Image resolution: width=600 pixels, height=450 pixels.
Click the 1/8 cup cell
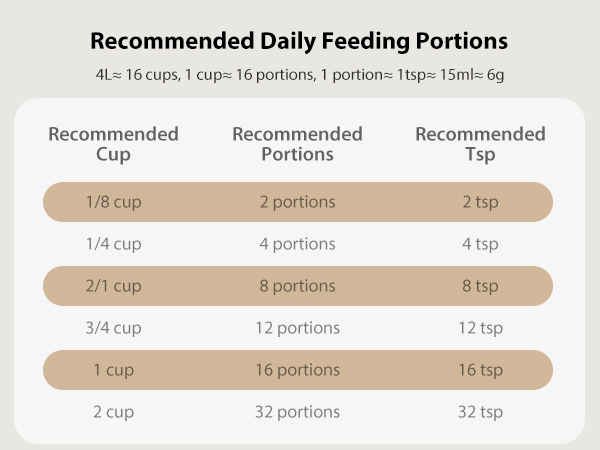tap(113, 202)
